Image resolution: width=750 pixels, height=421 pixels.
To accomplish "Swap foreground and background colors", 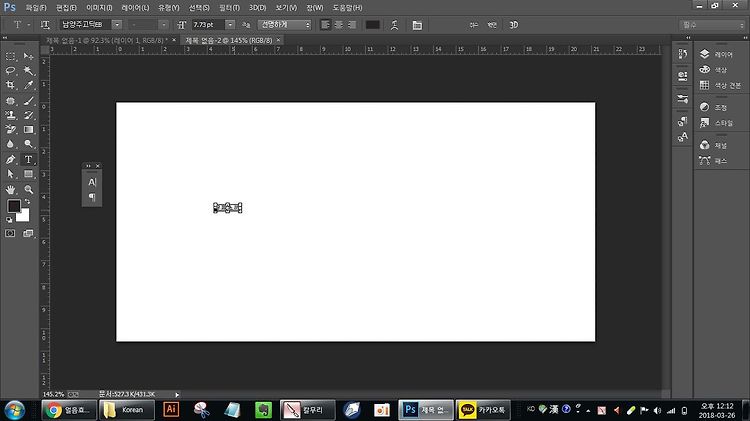I will 27,201.
